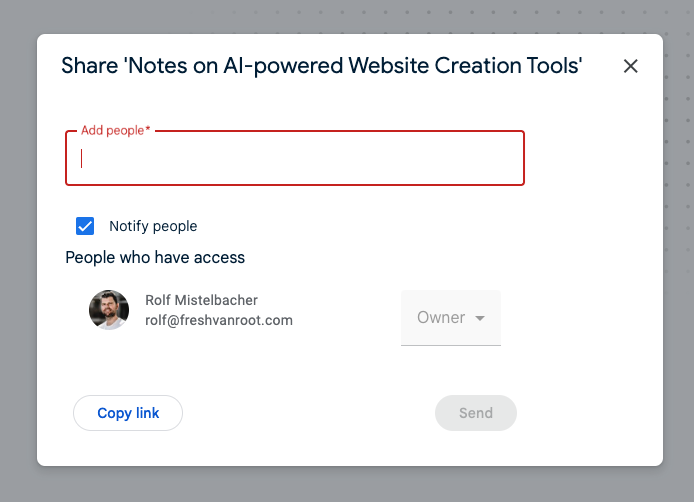Screen dimensions: 694x502
Task: Click the red Add people* field label
Action: (116, 130)
